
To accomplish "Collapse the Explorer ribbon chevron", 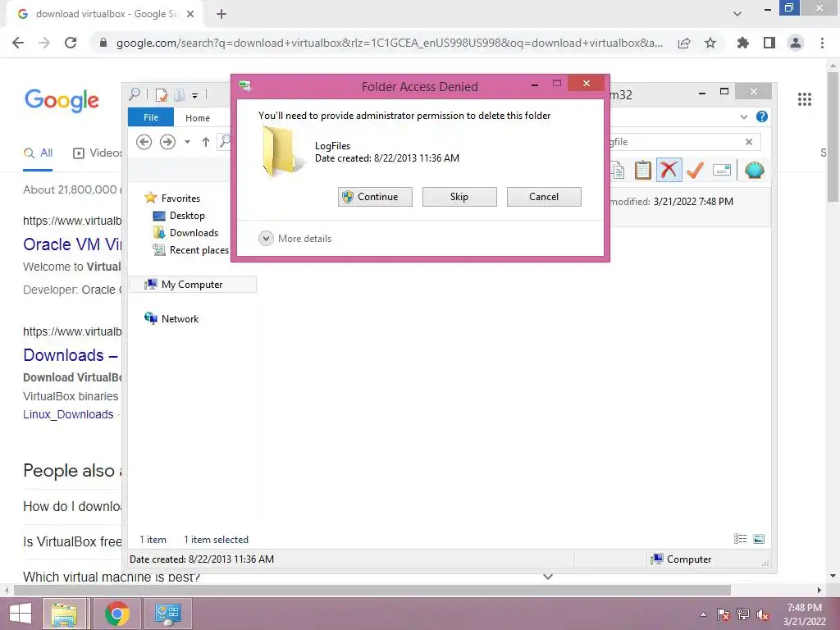I will (x=743, y=116).
